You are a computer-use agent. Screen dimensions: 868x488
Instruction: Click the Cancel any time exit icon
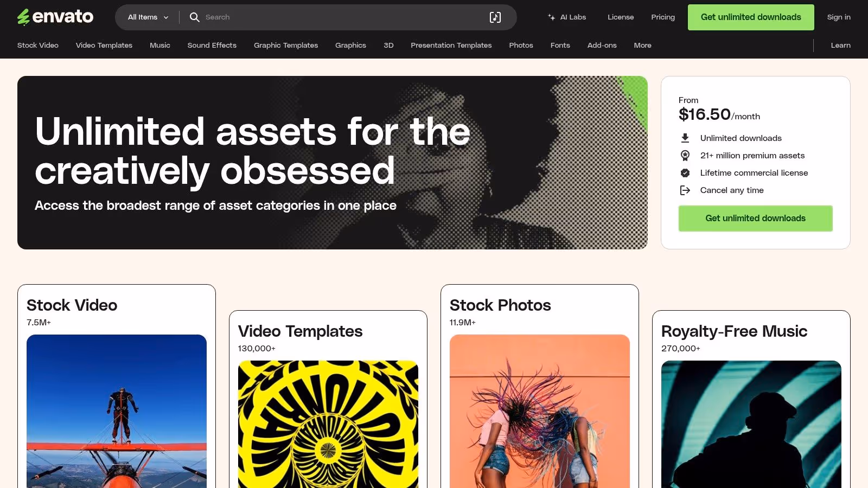(685, 190)
